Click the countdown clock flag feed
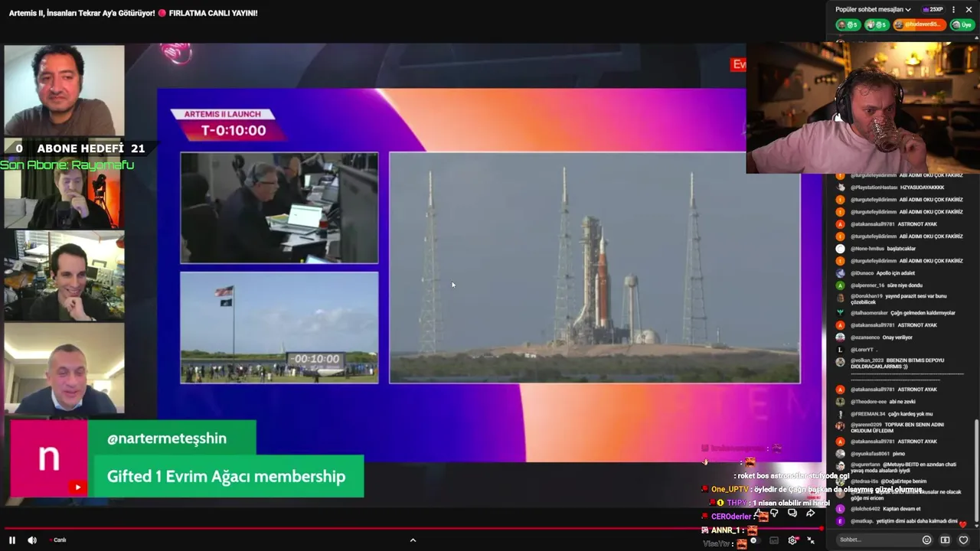The image size is (980, 551). (x=279, y=328)
